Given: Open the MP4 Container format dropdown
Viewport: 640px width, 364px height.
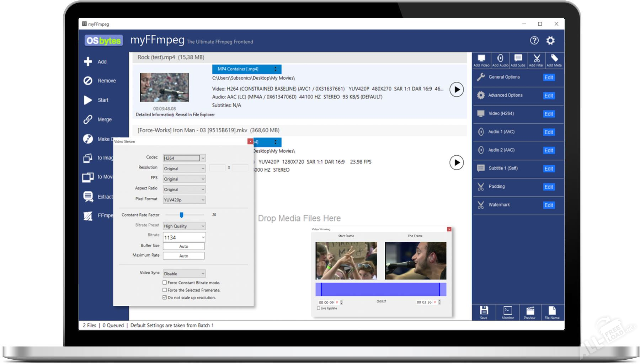Looking at the screenshot, I should tap(247, 69).
